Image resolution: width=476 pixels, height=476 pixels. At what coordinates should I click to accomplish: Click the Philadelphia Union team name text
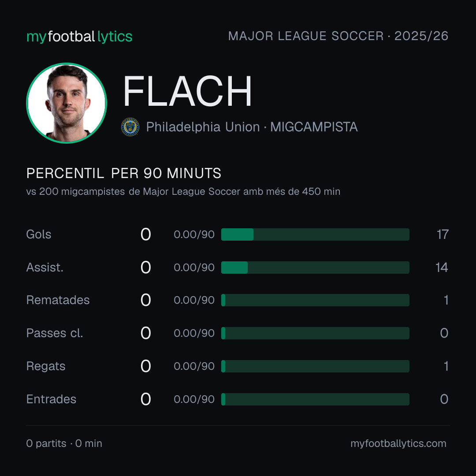203,127
